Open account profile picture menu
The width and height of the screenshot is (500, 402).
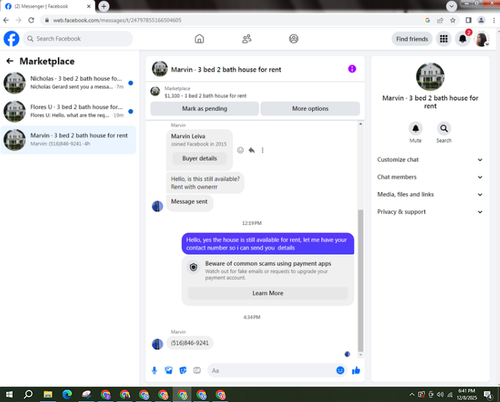[x=482, y=39]
